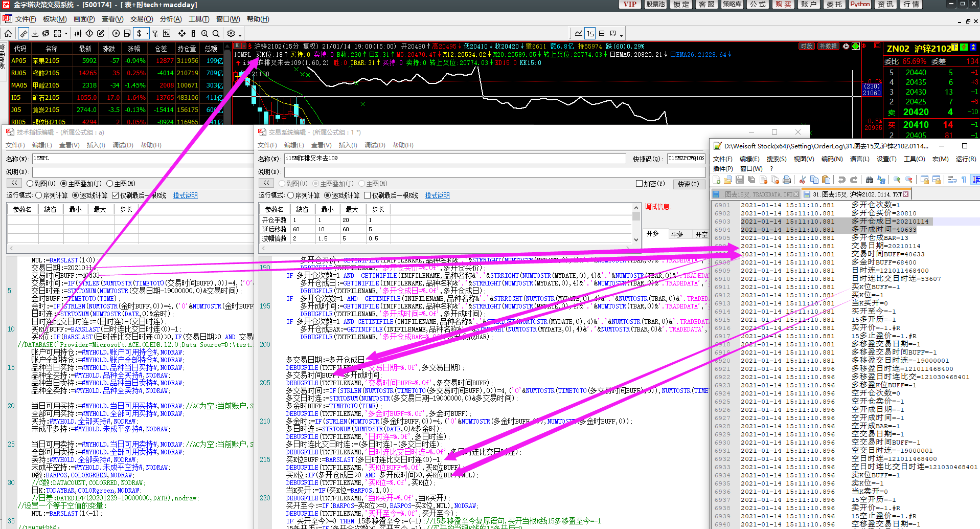Click the edit note icon

[101, 33]
